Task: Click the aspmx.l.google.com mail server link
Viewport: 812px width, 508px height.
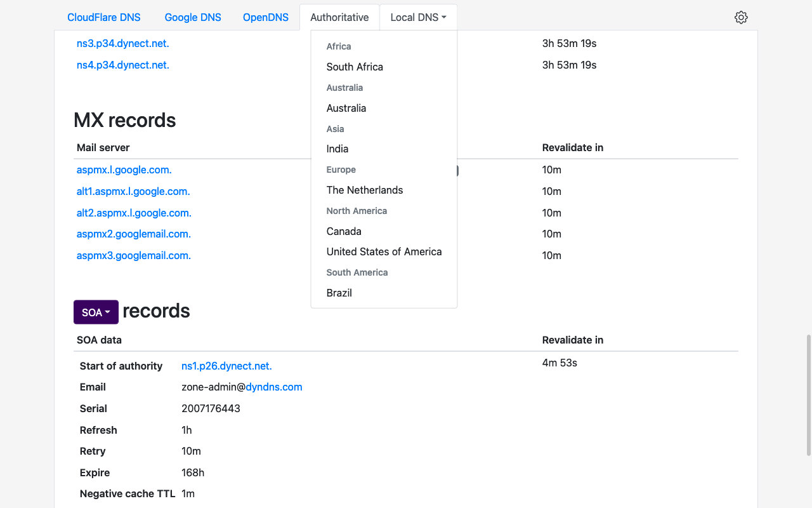Action: pyautogui.click(x=124, y=170)
